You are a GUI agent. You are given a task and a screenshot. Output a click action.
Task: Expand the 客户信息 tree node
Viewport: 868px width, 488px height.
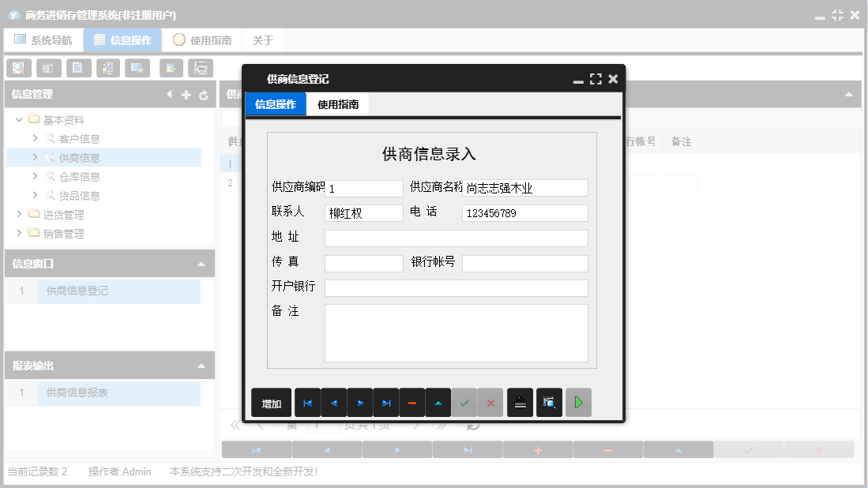[34, 138]
